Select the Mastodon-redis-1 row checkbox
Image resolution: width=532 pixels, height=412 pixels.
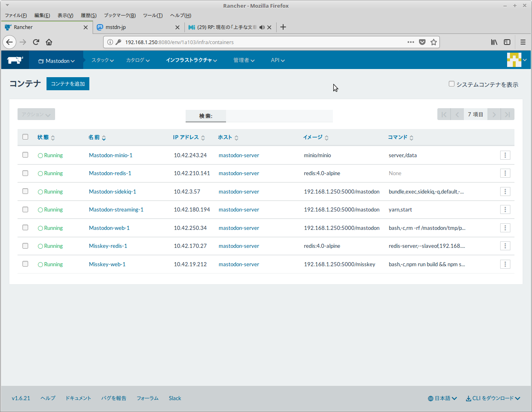point(25,173)
